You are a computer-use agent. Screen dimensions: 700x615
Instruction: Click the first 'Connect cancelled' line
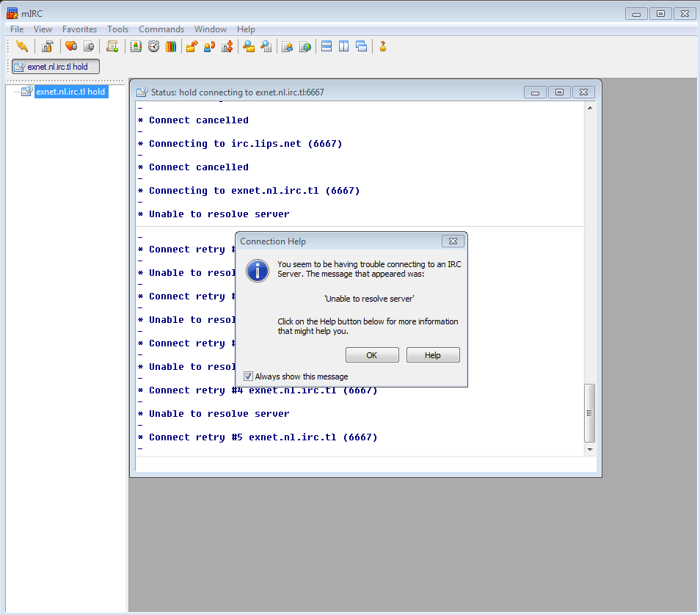coord(199,120)
